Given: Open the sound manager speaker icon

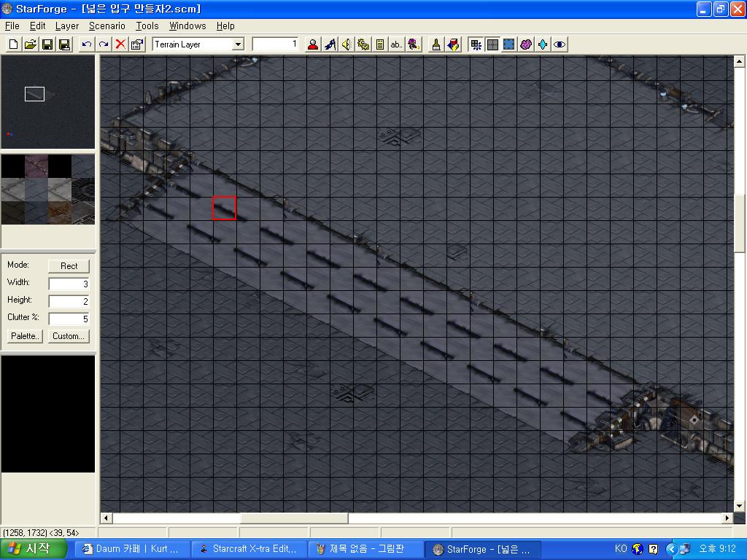Looking at the screenshot, I should 347,44.
